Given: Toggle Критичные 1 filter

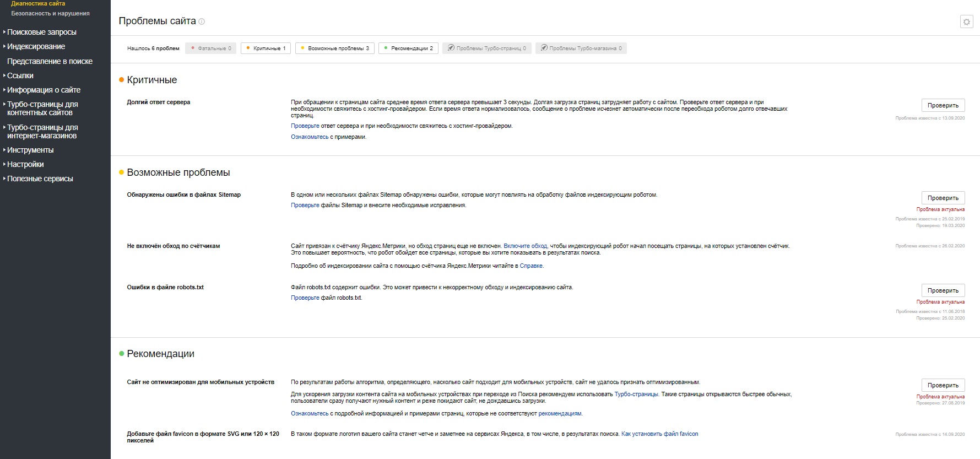Looking at the screenshot, I should pos(266,48).
